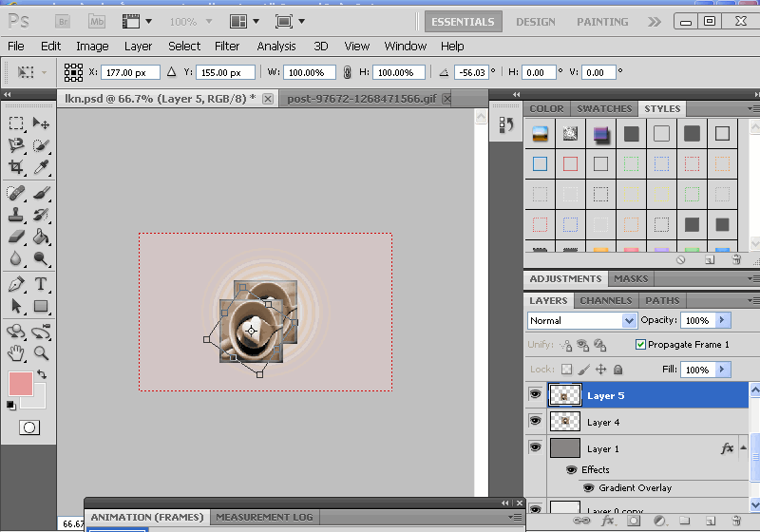Switch to the Channels tab

606,300
